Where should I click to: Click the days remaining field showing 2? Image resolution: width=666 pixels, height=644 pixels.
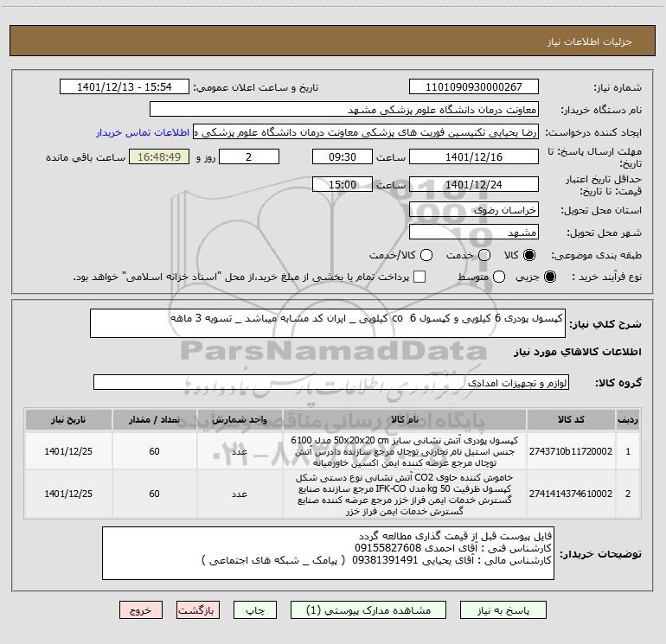(249, 156)
